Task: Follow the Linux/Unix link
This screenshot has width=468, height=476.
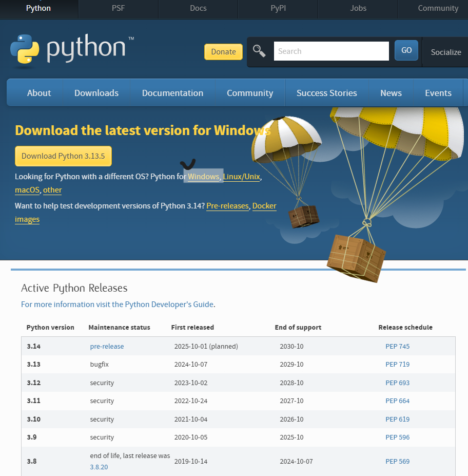Action: (x=241, y=176)
